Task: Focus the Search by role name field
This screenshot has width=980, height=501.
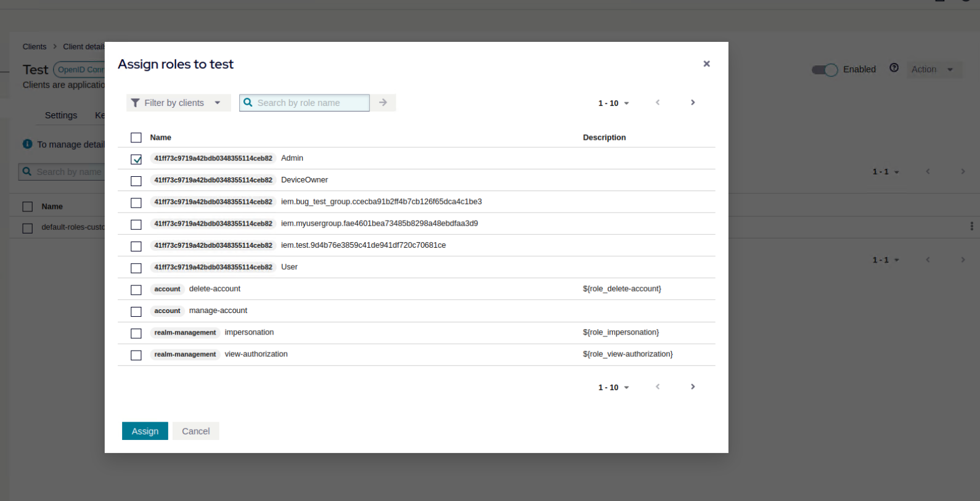Action: tap(304, 102)
